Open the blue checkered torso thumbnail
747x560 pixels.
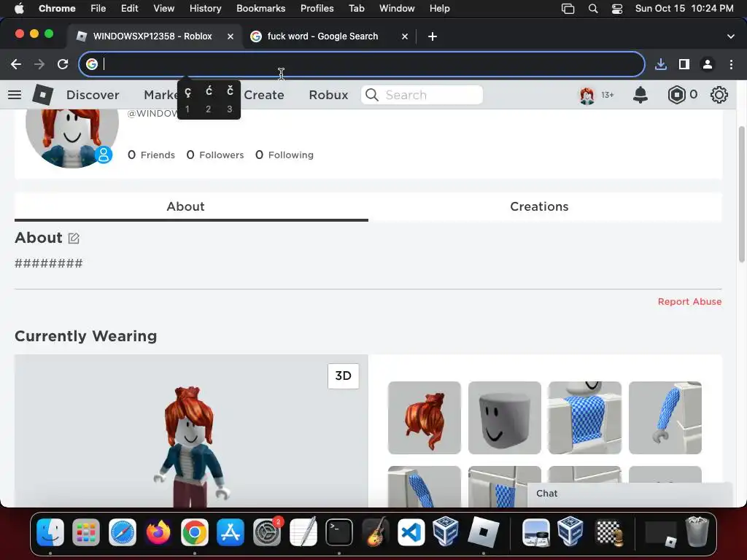coord(584,418)
